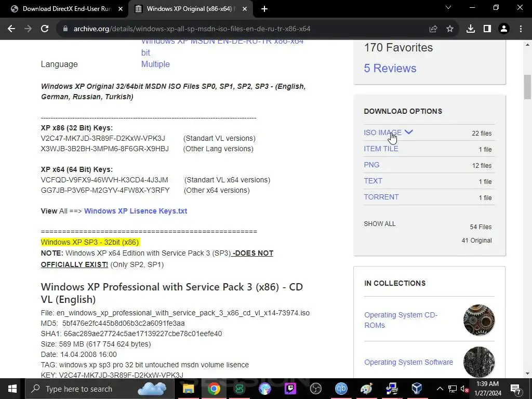This screenshot has height=399, width=532.
Task: Open the ISO IMAGE download option
Action: [383, 132]
